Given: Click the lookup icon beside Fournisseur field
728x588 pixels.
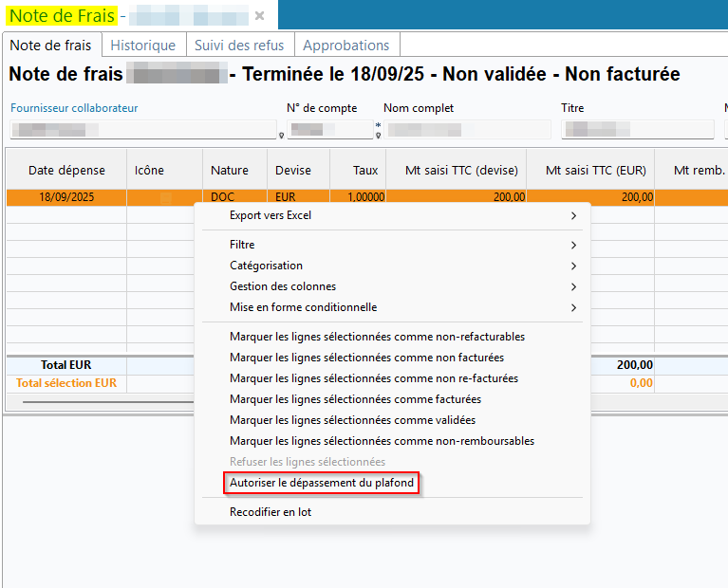Looking at the screenshot, I should coord(282,135).
